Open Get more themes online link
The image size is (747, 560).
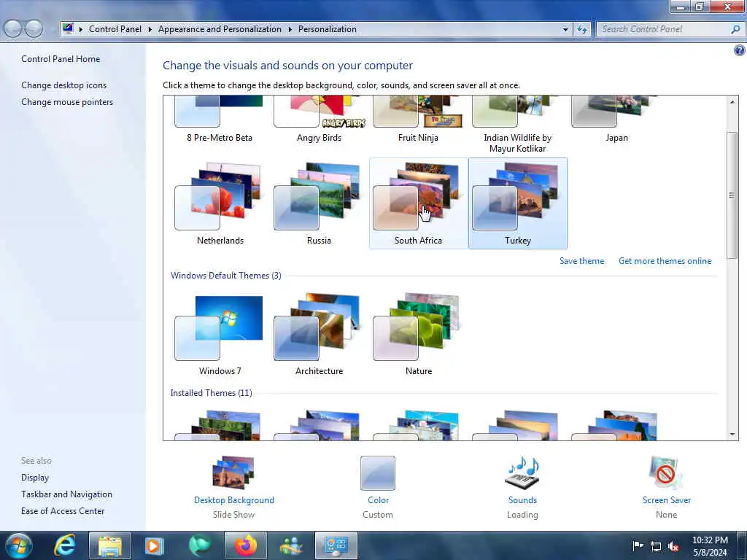point(665,261)
